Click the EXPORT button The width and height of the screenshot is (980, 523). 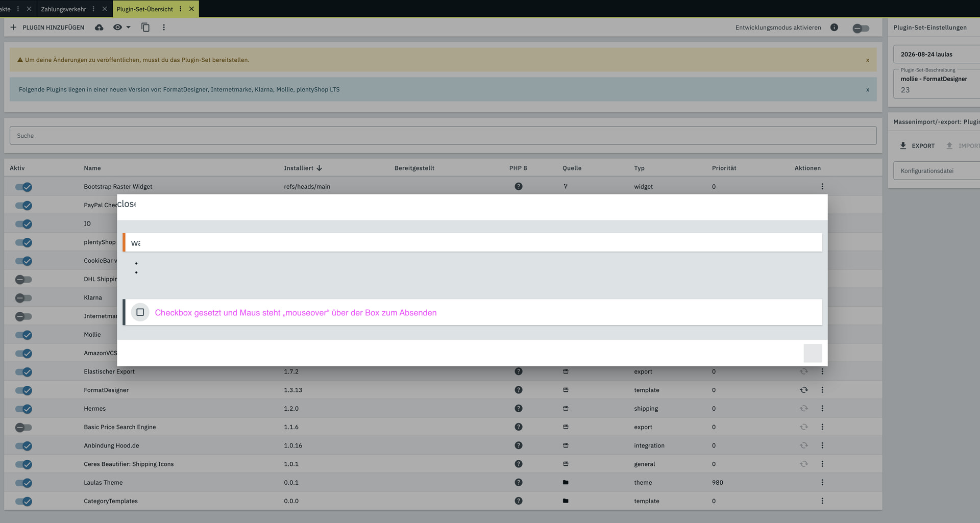click(x=917, y=146)
